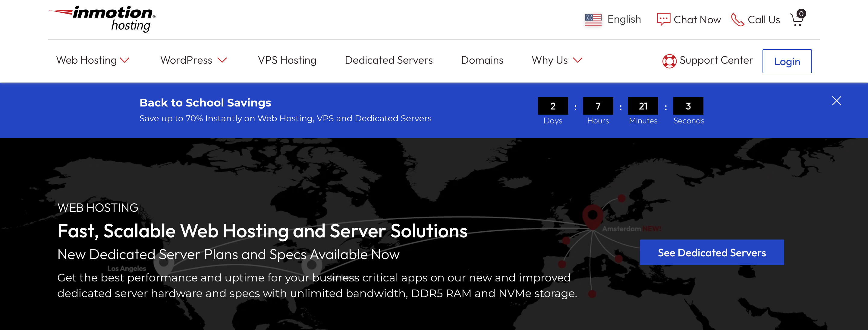Select the English language option
868x330 pixels.
[624, 20]
